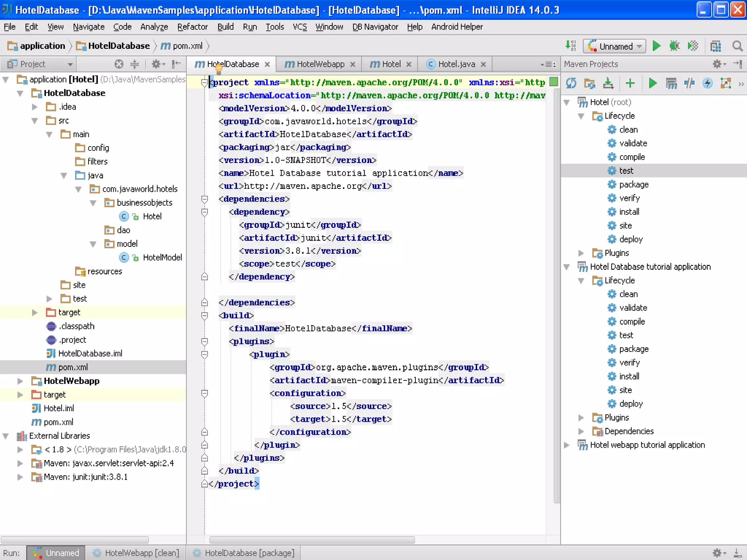The image size is (747, 560).
Task: Fold the plugins XML block
Action: (x=205, y=342)
